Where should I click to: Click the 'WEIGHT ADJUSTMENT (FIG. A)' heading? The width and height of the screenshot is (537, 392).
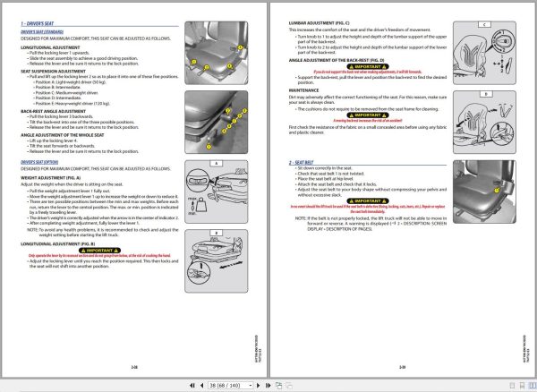[51, 178]
